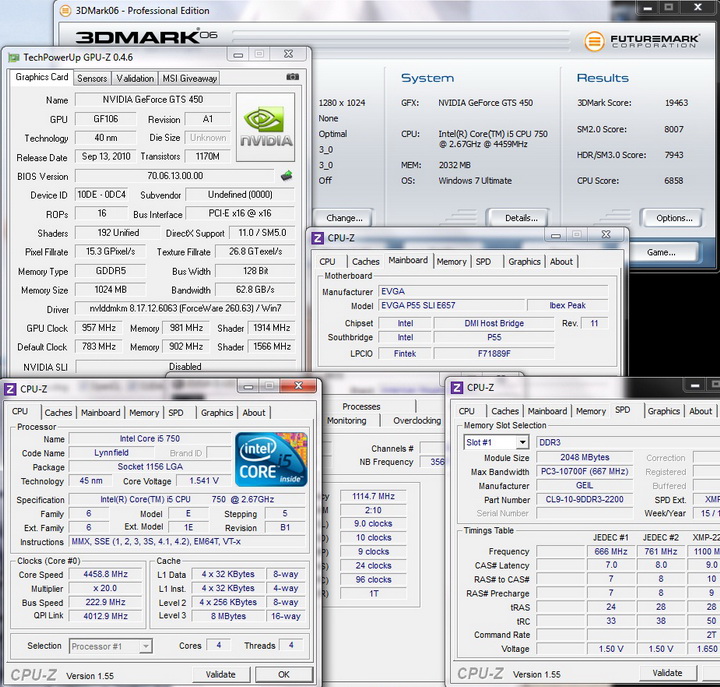Close the GPU-Z window
This screenshot has width=720, height=687.
point(288,54)
